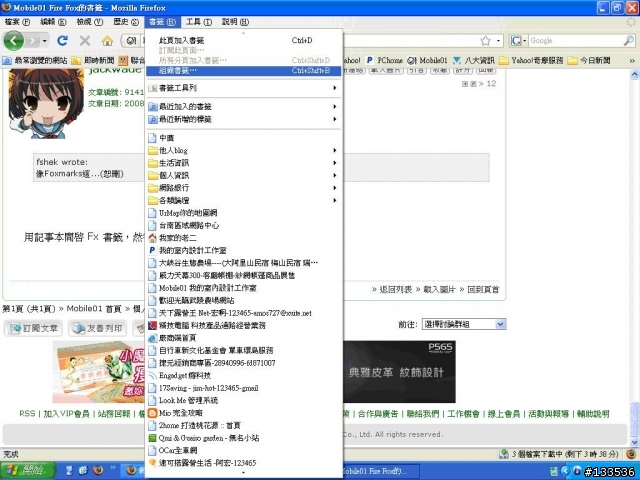Open the 我家的老二 house icon bookmark
This screenshot has width=640, height=480.
(x=243, y=238)
